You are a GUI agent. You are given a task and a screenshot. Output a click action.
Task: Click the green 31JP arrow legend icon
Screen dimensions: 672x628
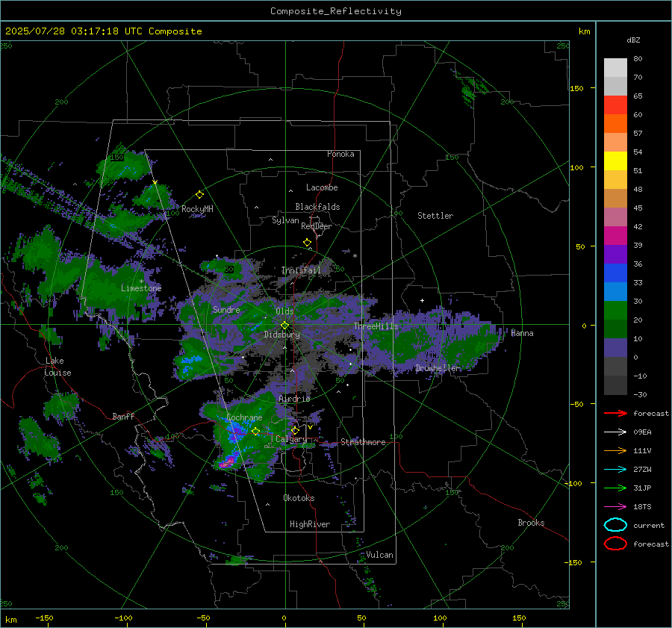coord(615,488)
